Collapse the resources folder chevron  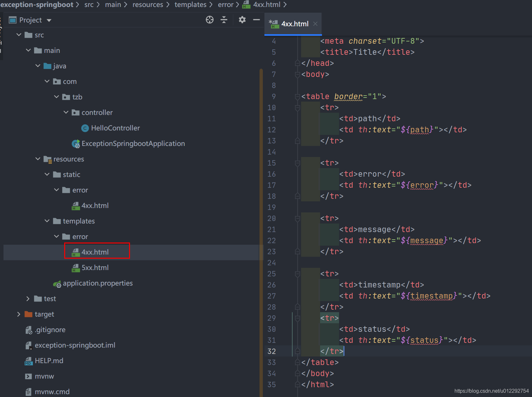pyautogui.click(x=38, y=159)
